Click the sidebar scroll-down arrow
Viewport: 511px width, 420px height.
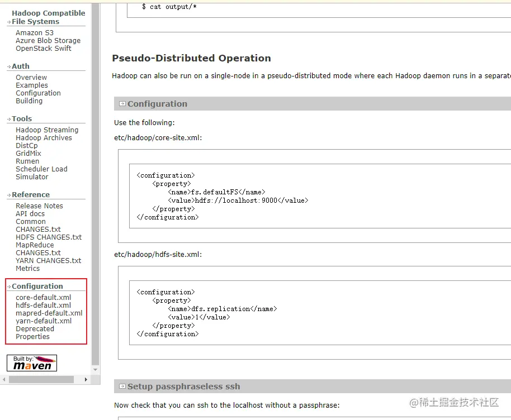[96, 370]
